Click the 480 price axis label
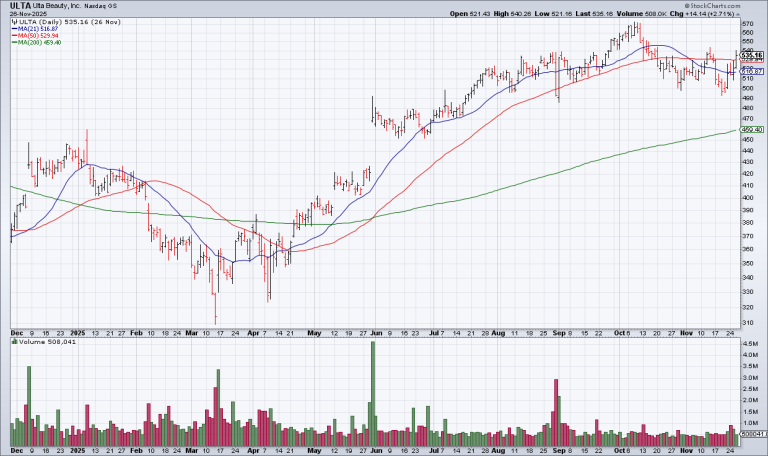 tap(748, 108)
